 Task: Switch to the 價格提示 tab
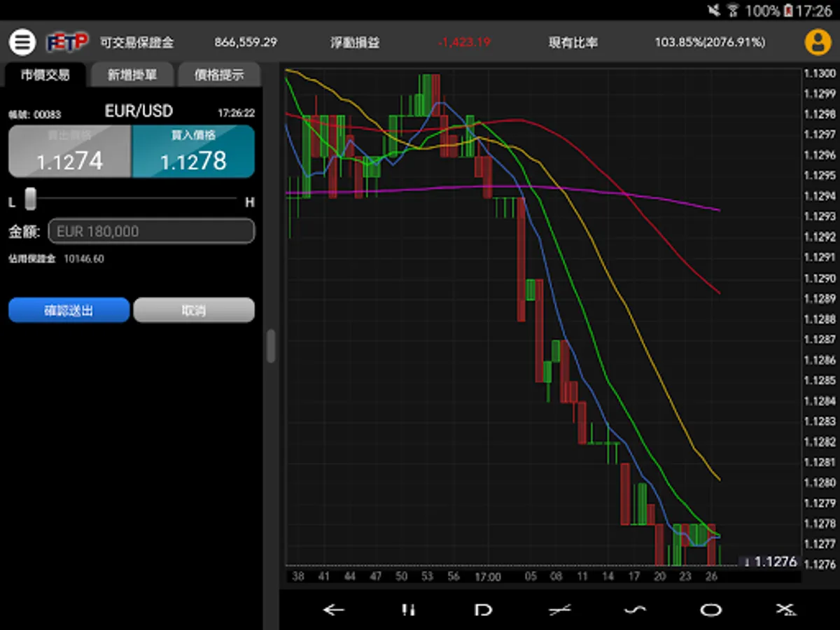click(219, 75)
